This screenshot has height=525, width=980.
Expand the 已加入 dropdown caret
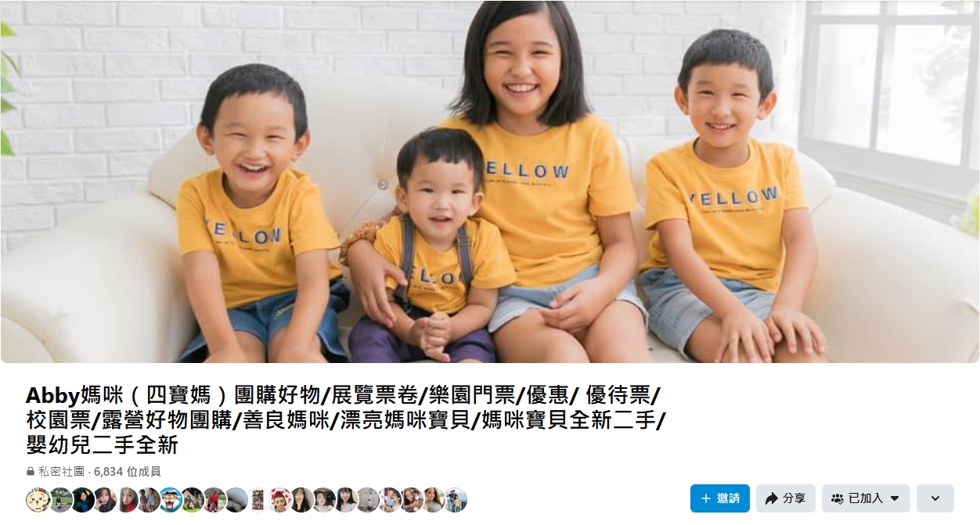coord(895,498)
